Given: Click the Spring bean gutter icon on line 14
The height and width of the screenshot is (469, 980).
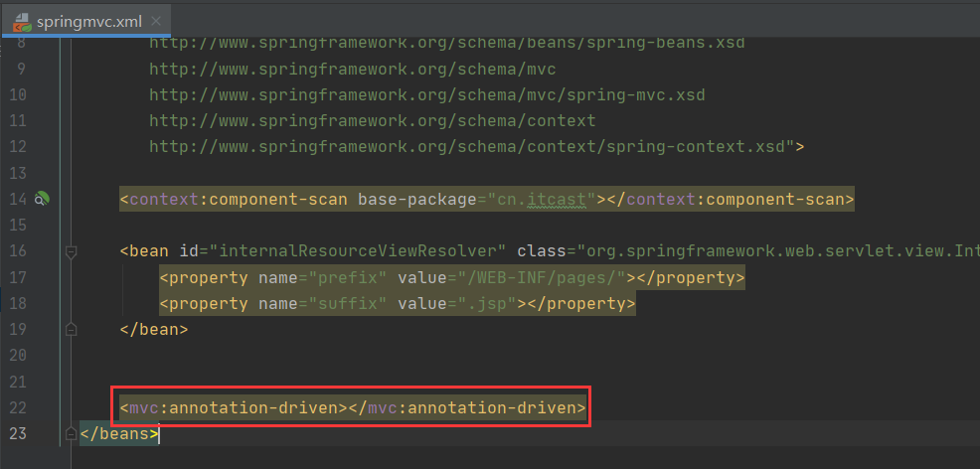Looking at the screenshot, I should coord(42,199).
